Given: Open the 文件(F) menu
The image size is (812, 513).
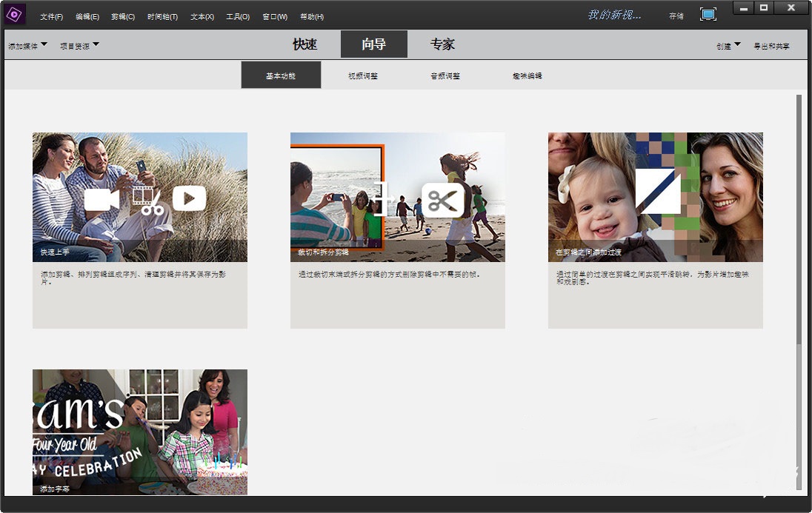Looking at the screenshot, I should (51, 16).
